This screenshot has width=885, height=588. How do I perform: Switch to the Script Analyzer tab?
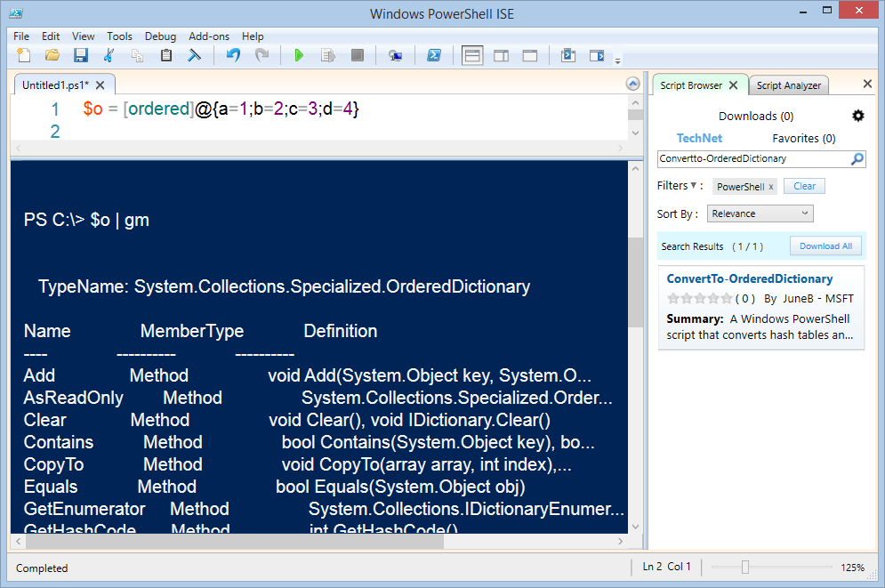tap(788, 85)
